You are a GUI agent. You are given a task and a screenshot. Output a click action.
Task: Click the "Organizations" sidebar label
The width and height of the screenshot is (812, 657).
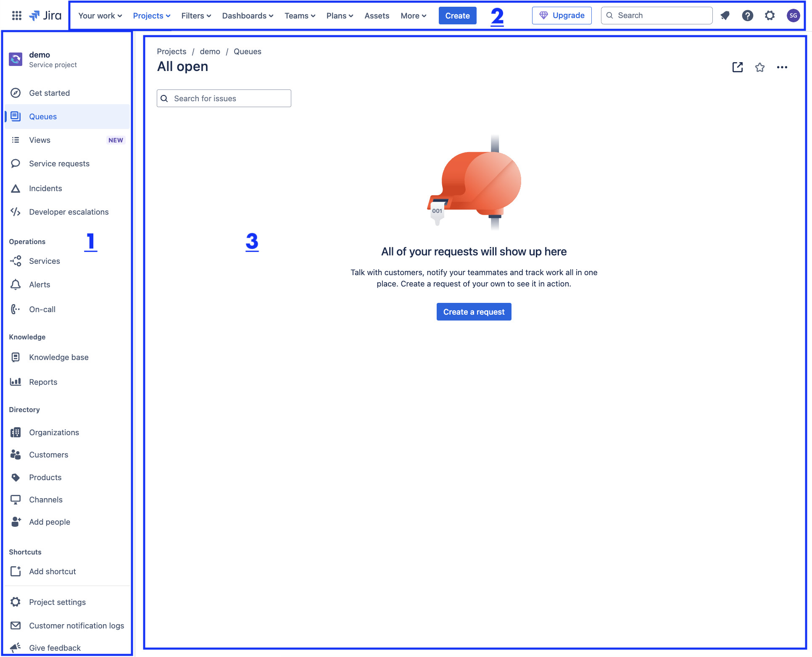tap(54, 432)
